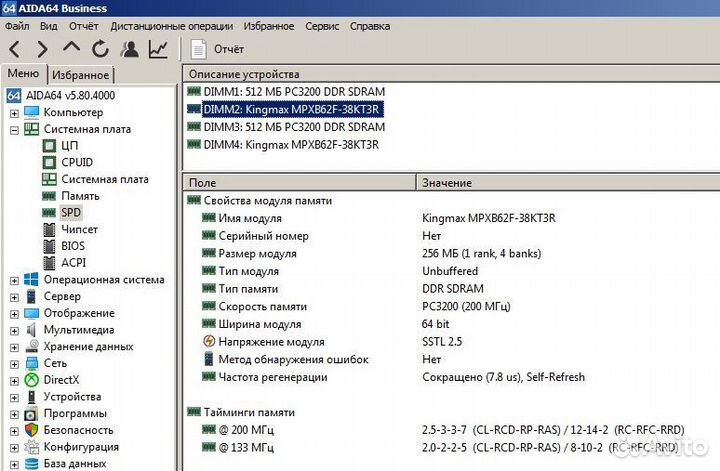Click the Устройства device icon
This screenshot has height=471, width=720.
(31, 397)
